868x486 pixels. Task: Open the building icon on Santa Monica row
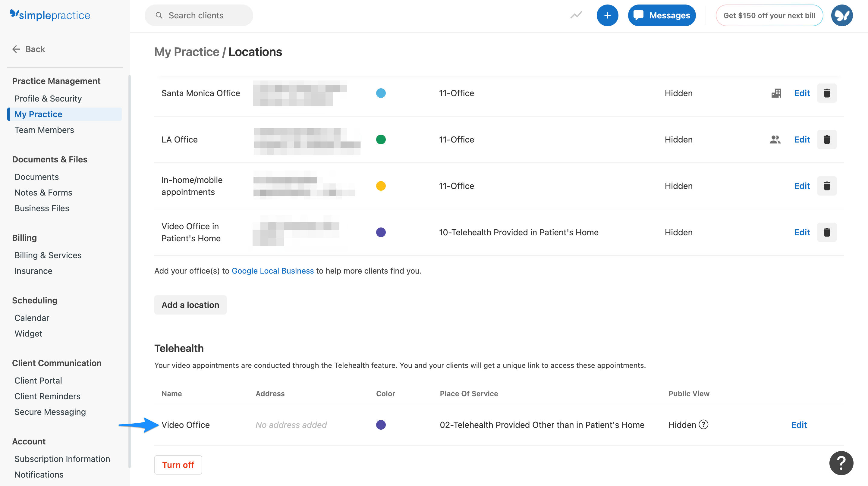pos(776,93)
